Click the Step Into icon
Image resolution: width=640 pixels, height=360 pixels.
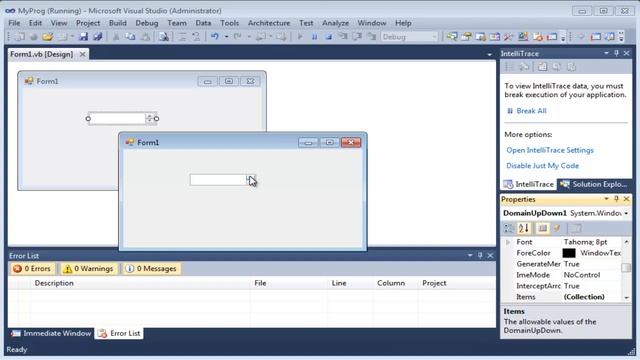pos(343,37)
